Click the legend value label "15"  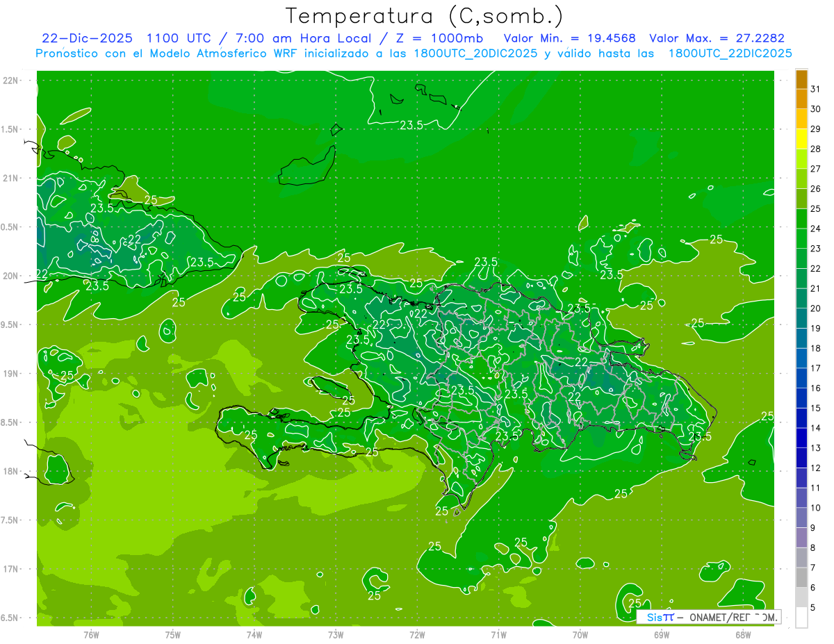tap(816, 408)
